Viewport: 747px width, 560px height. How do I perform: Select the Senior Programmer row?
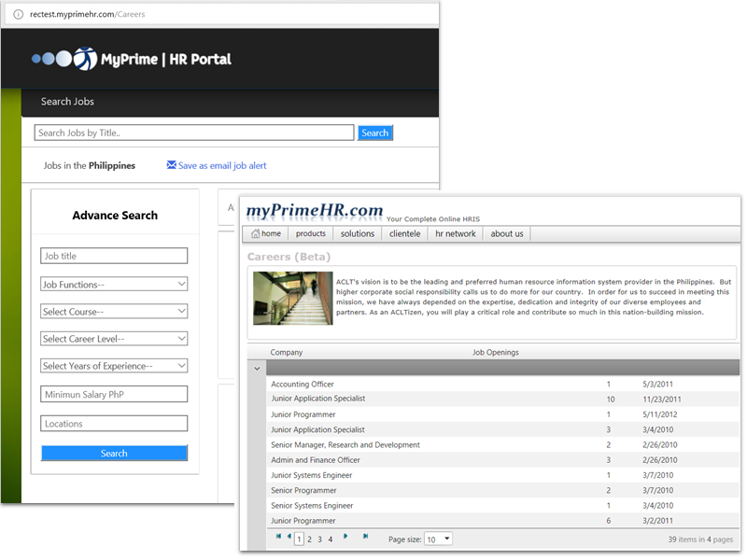(x=502, y=490)
